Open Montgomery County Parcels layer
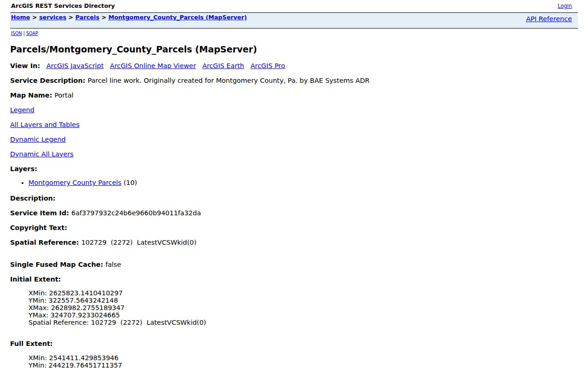The width and height of the screenshot is (588, 368). [75, 183]
